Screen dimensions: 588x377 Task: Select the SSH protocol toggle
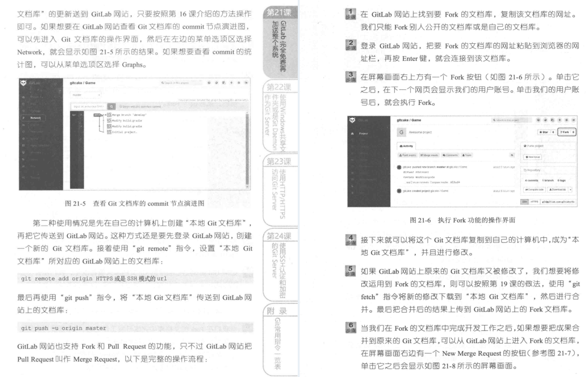pos(524,202)
